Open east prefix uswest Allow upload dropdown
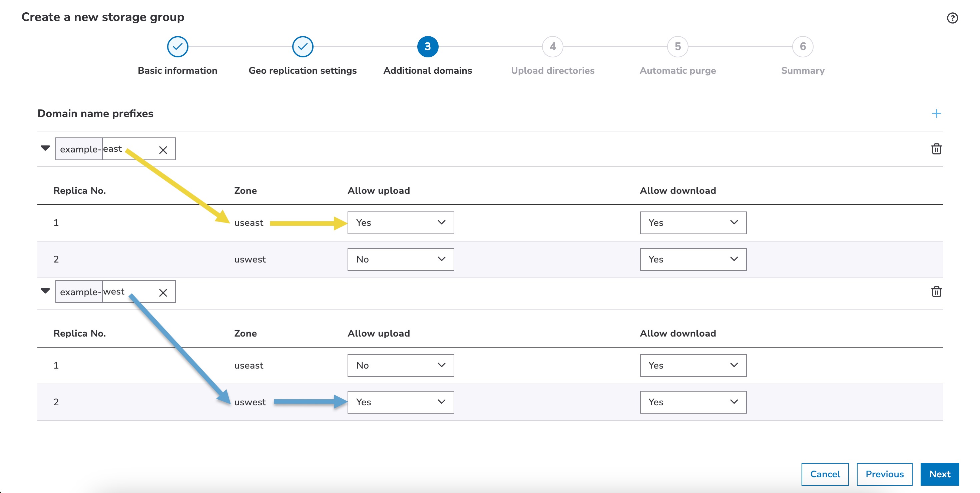The width and height of the screenshot is (980, 493). pos(400,260)
